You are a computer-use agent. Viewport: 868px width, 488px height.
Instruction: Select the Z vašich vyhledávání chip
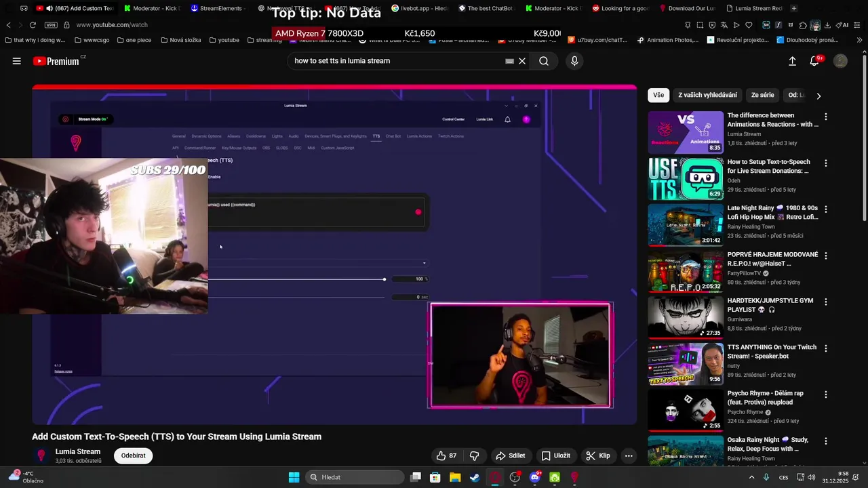tap(707, 96)
